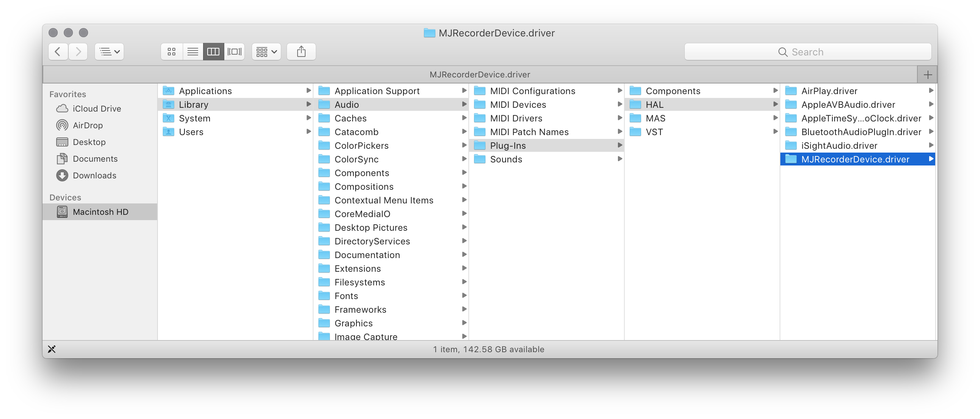This screenshot has height=419, width=980.
Task: Click the customize toolbar icon in status bar
Action: click(52, 349)
